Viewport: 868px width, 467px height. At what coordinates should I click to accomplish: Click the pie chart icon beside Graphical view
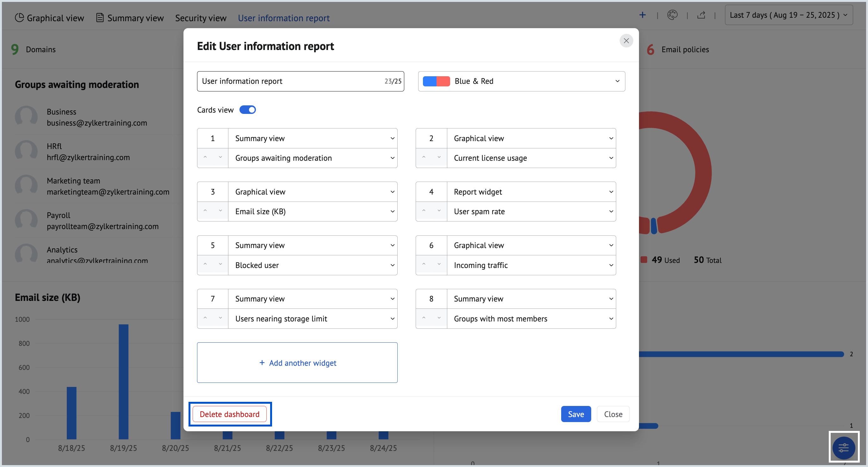click(19, 17)
